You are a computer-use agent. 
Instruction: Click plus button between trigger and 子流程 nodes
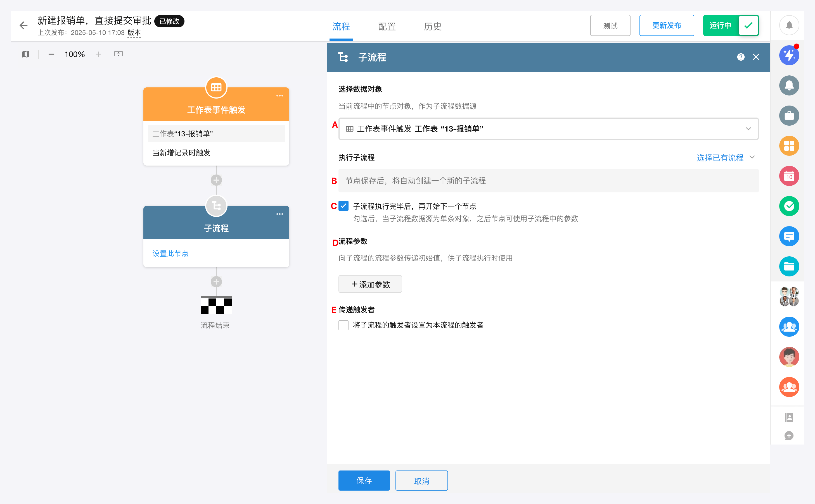216,180
